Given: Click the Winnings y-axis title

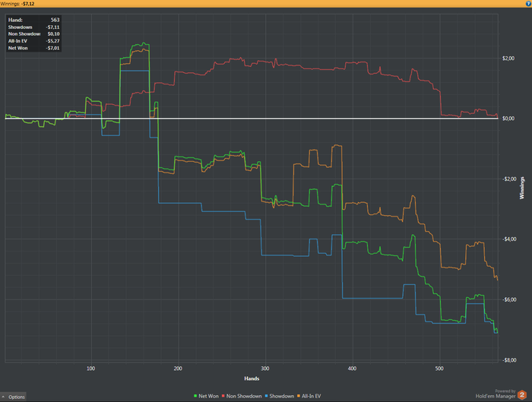Looking at the screenshot, I should pos(522,188).
